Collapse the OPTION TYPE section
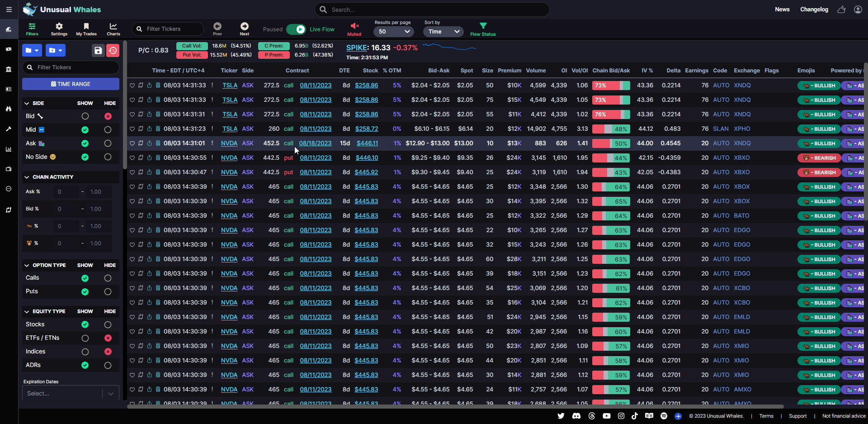 click(27, 265)
